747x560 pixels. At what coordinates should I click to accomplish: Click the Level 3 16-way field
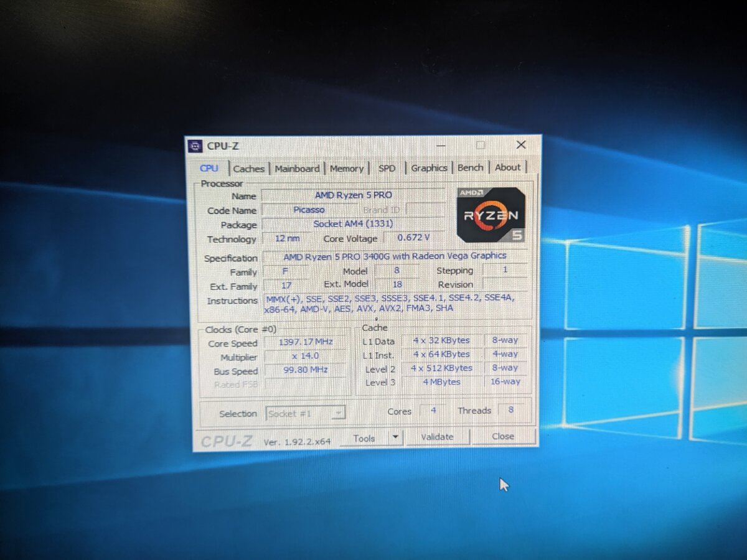pos(505,381)
